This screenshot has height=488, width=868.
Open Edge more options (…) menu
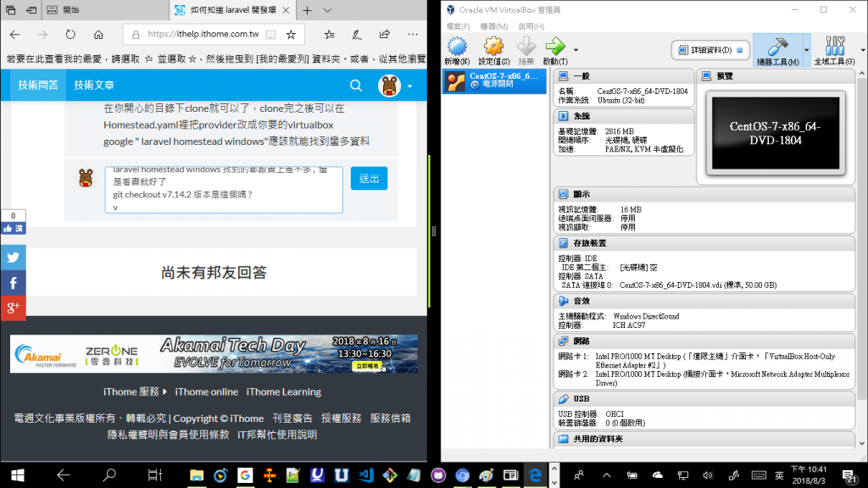[x=413, y=34]
